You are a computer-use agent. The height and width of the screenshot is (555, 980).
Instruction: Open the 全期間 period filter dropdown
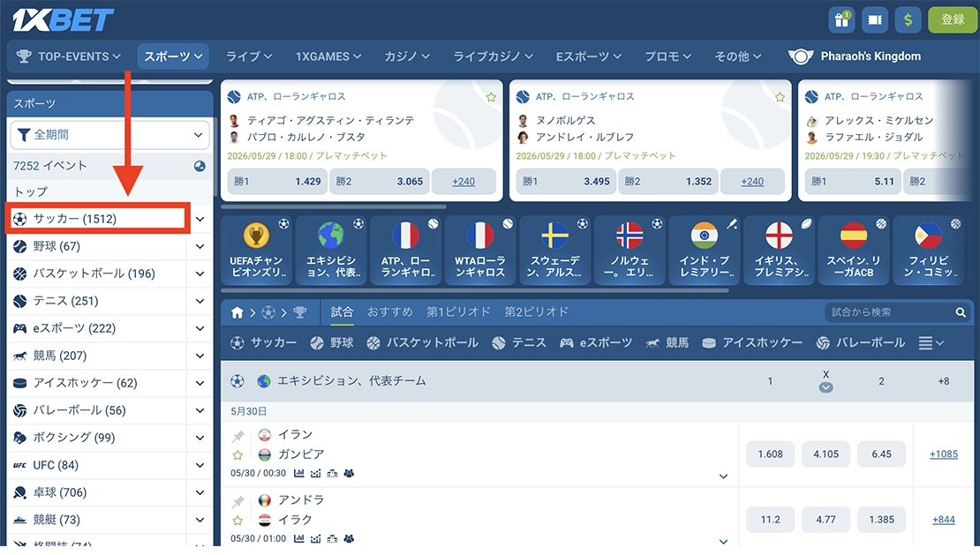(x=110, y=135)
